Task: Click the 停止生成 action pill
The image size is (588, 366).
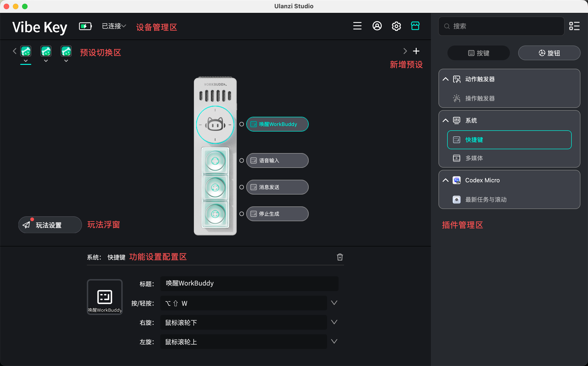Action: click(277, 214)
